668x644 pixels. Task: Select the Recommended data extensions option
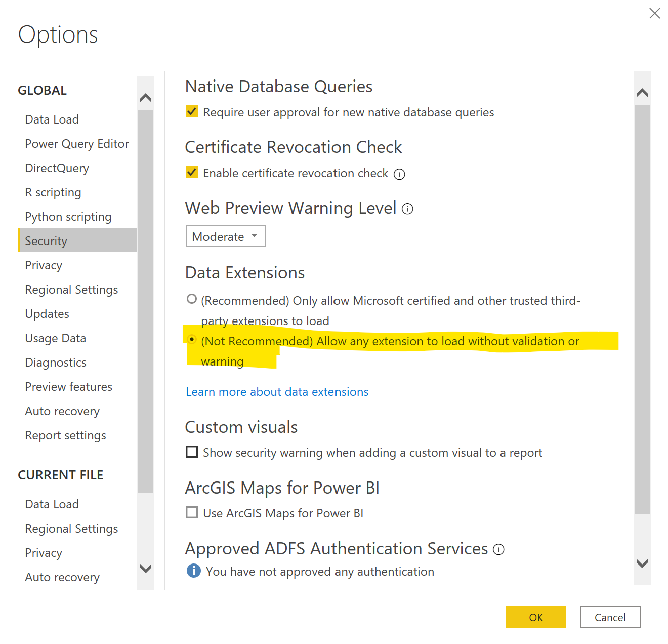pyautogui.click(x=191, y=299)
